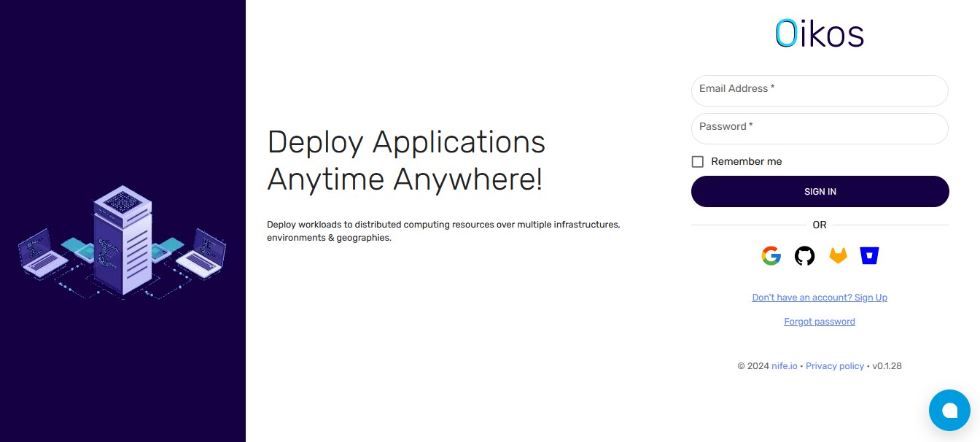Click the Oikos logo
Viewport: 980px width, 442px height.
click(820, 34)
